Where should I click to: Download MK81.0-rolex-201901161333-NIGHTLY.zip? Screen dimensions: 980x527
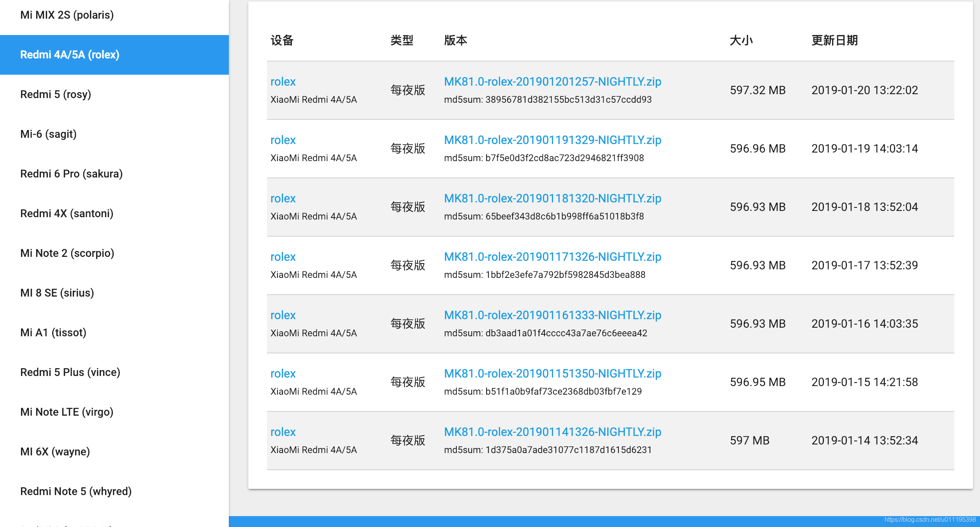[x=553, y=315]
